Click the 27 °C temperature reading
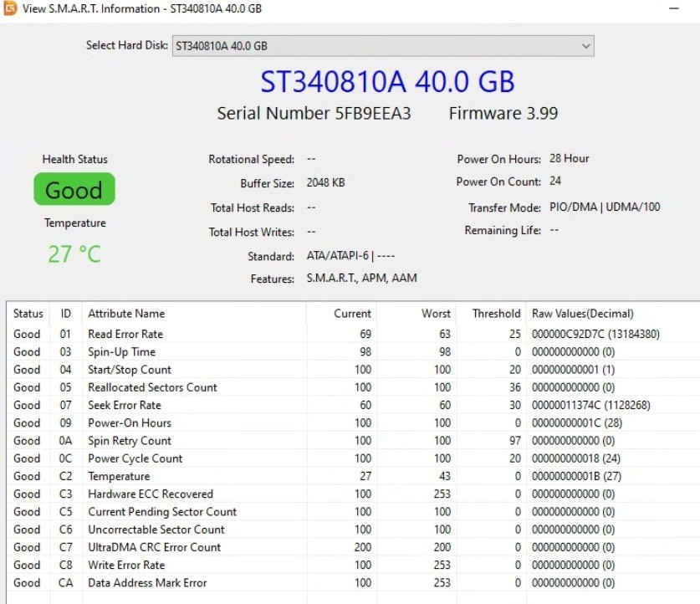 [x=74, y=254]
